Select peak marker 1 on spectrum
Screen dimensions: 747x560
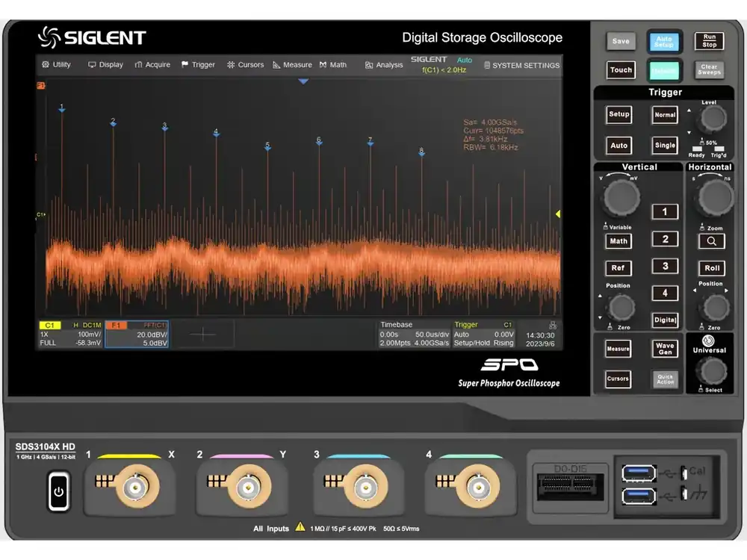[x=62, y=108]
